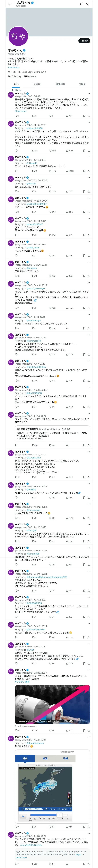
Task: Open the profile search icon
Action: coord(88,4)
